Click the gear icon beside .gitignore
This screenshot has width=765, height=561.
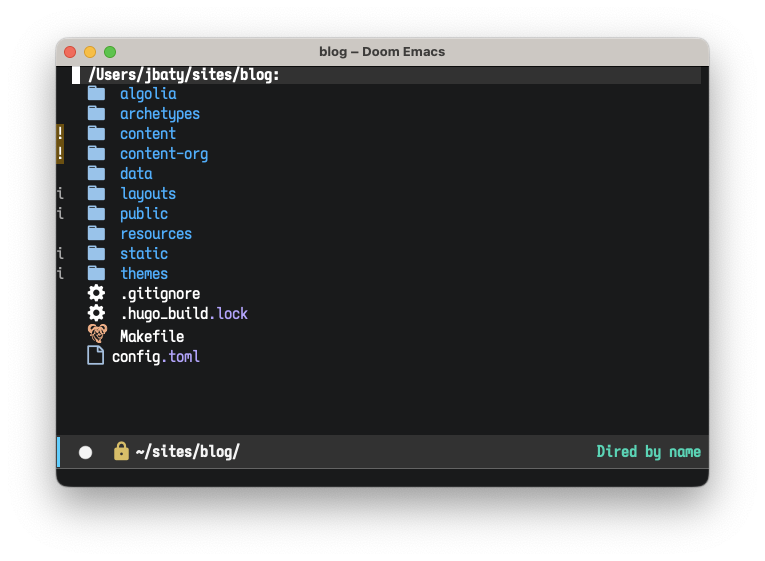(x=96, y=293)
